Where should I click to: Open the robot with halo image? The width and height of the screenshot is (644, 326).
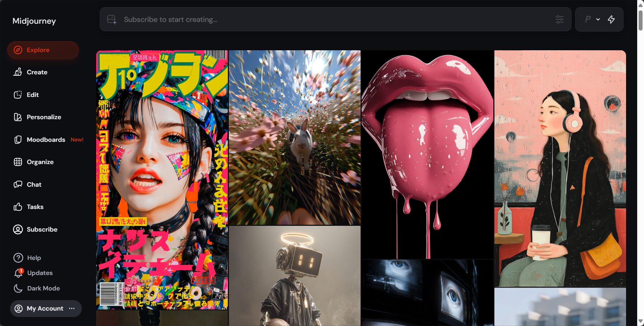click(295, 276)
